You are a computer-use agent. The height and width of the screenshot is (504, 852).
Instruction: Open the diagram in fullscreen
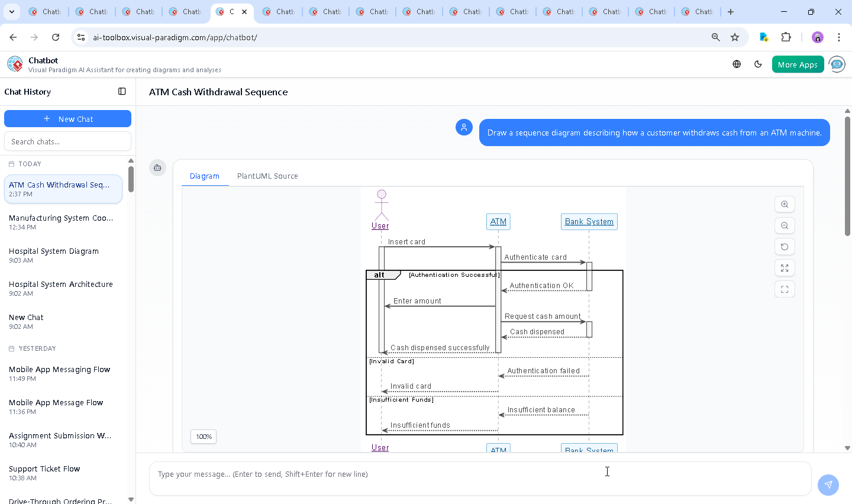click(x=785, y=289)
